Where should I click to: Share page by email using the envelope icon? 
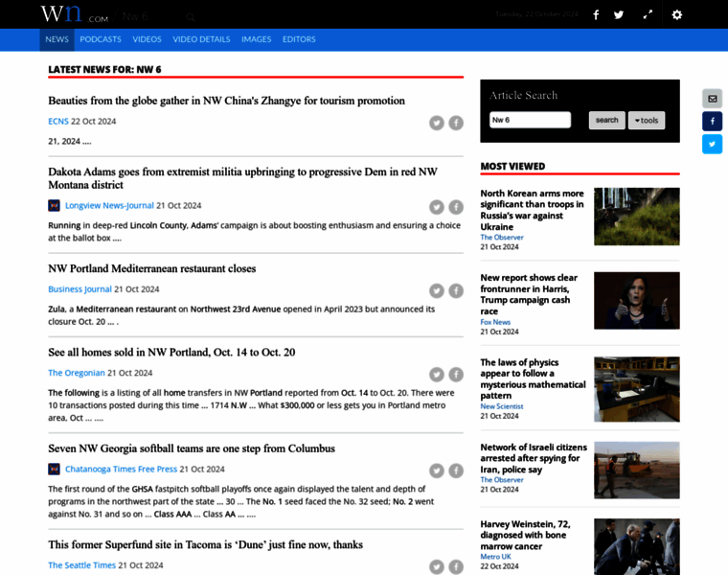712,99
